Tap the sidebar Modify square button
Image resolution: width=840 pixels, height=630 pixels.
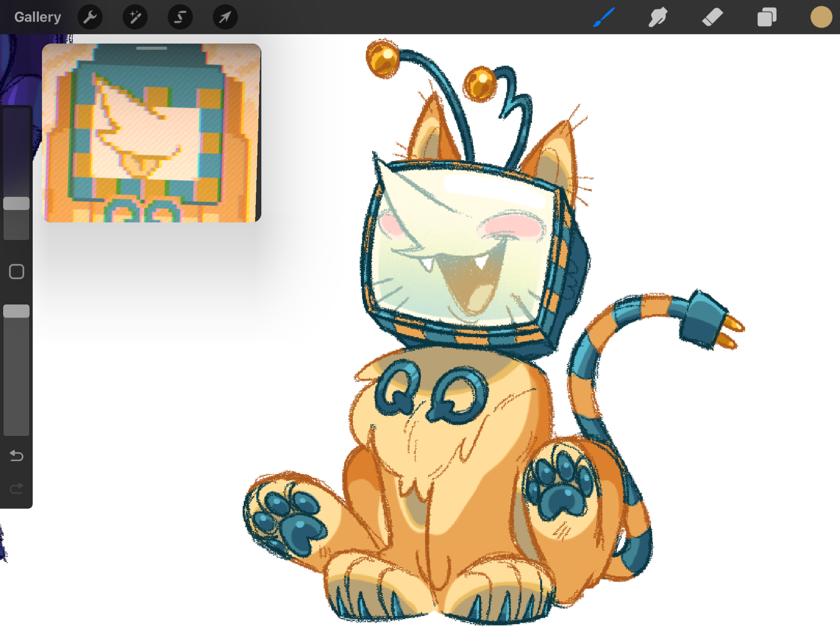click(16, 272)
